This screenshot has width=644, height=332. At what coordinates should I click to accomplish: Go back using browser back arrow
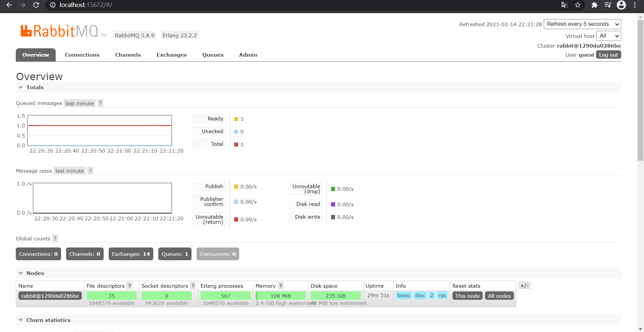(9, 5)
